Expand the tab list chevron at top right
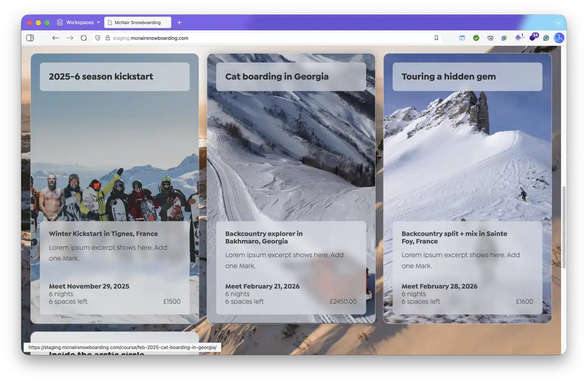Viewport: 588px width, 383px height. pyautogui.click(x=558, y=22)
